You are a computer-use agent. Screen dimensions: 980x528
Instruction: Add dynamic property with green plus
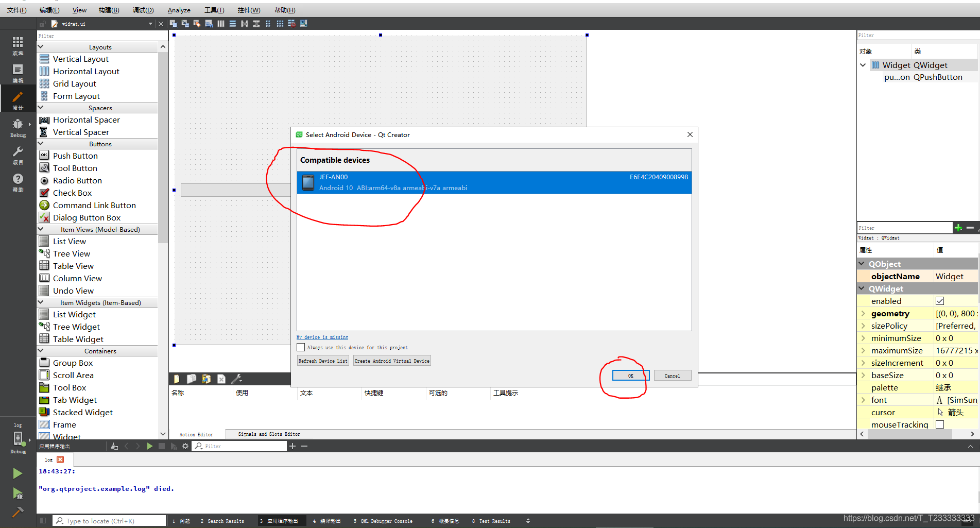(x=958, y=228)
